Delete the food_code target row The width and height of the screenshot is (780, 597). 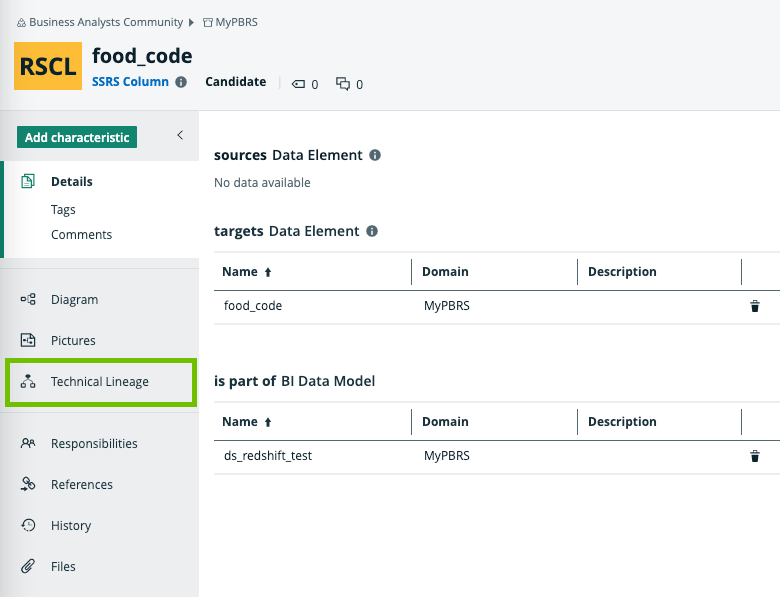tap(755, 306)
